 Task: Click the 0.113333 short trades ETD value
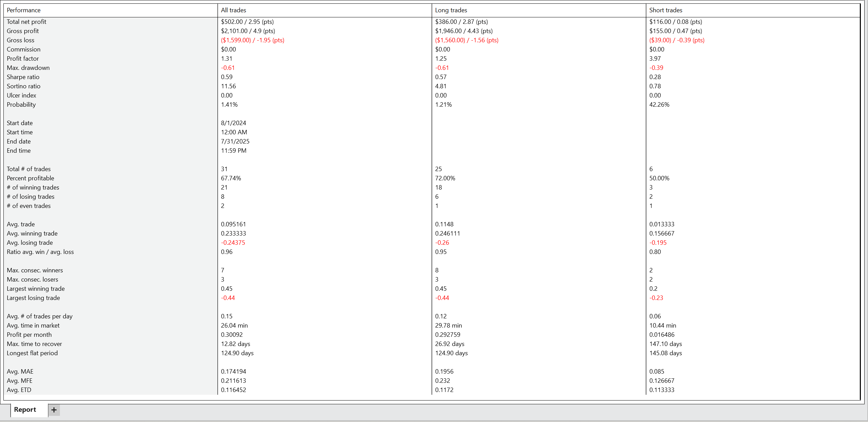[x=662, y=390]
